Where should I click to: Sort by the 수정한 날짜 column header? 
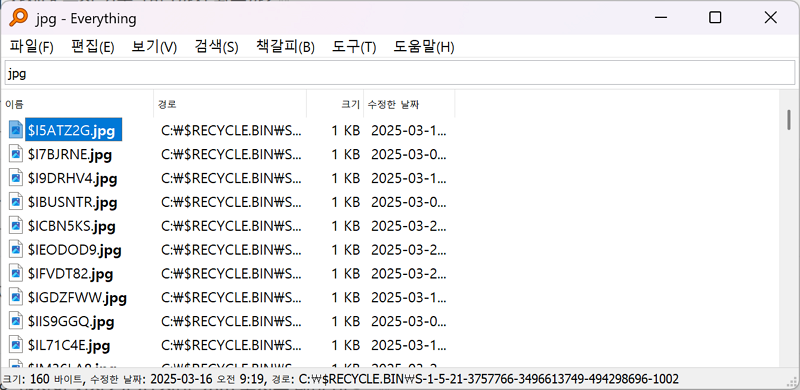pyautogui.click(x=409, y=104)
